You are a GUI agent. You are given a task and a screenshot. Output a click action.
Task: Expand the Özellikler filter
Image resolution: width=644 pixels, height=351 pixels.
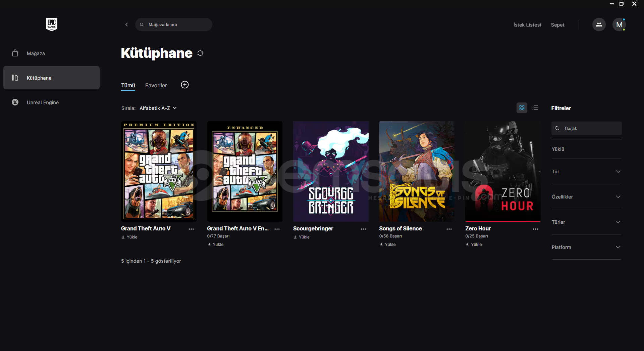click(586, 197)
